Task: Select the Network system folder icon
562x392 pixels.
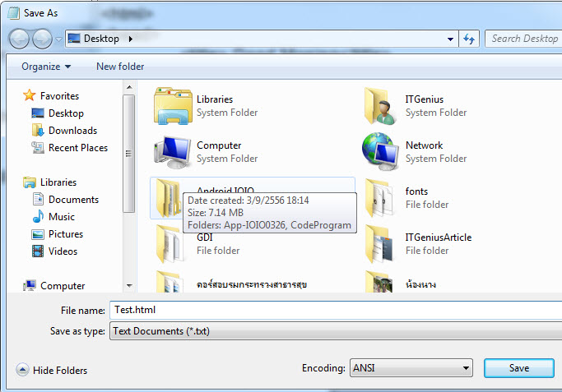Action: pos(381,151)
